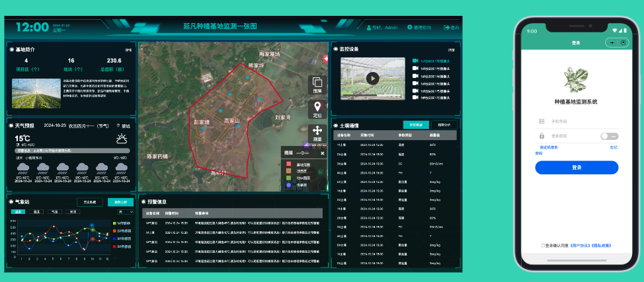Click the 管理后台 gear icon in header
Screen dimensions: 644x282
[x=410, y=28]
